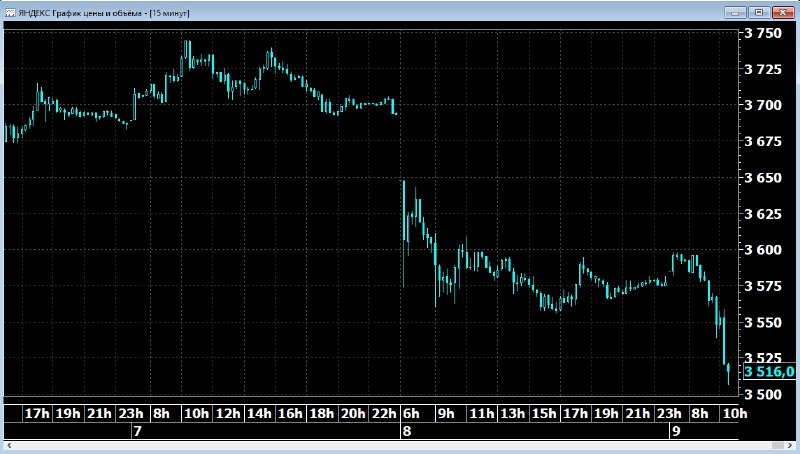Click the 3 575 price axis label
Image resolution: width=800 pixels, height=454 pixels.
[763, 286]
